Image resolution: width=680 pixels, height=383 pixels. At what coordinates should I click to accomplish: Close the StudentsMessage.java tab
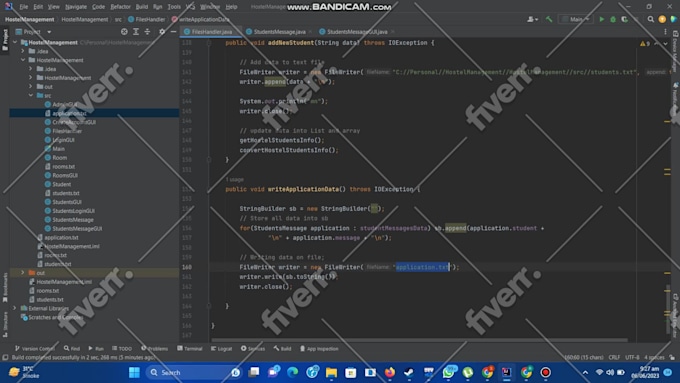point(310,32)
